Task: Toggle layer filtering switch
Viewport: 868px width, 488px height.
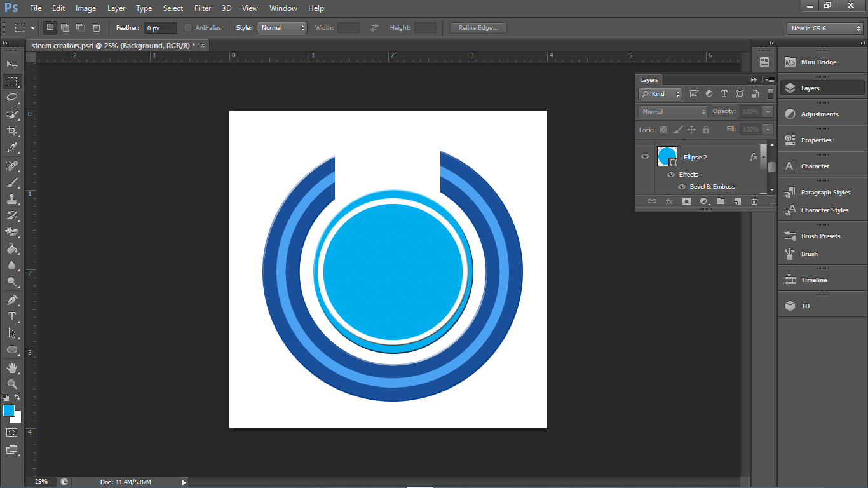Action: point(770,93)
